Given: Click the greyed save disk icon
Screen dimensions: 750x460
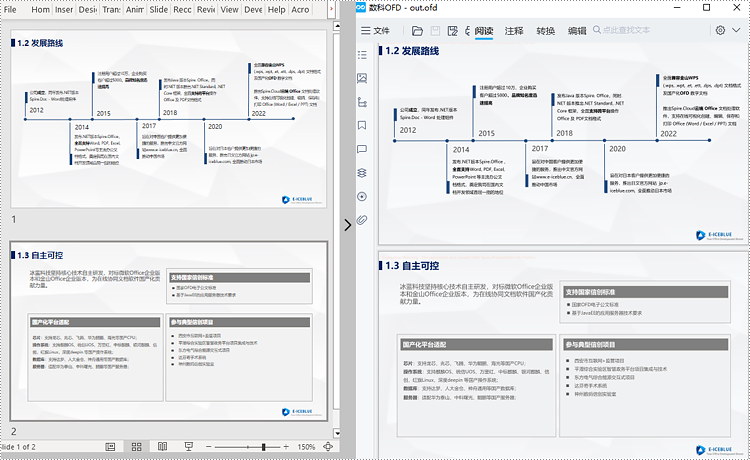Looking at the screenshot, I should coord(435,31).
